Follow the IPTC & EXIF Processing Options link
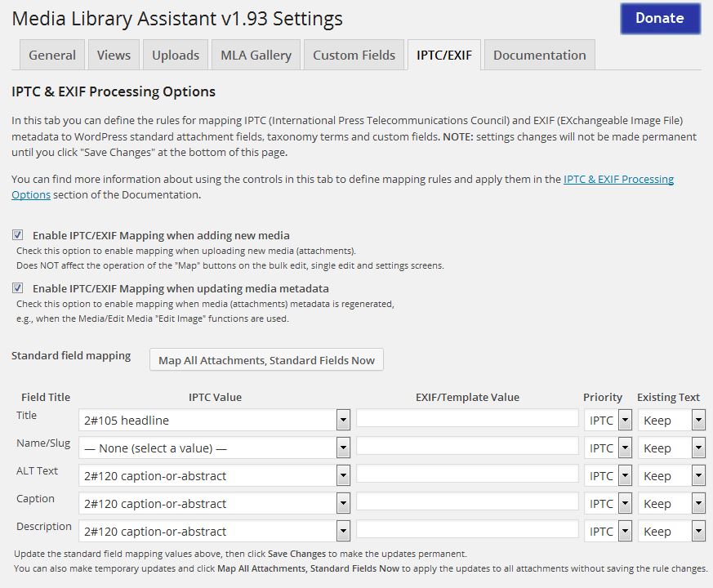The image size is (713, 588). 618,179
